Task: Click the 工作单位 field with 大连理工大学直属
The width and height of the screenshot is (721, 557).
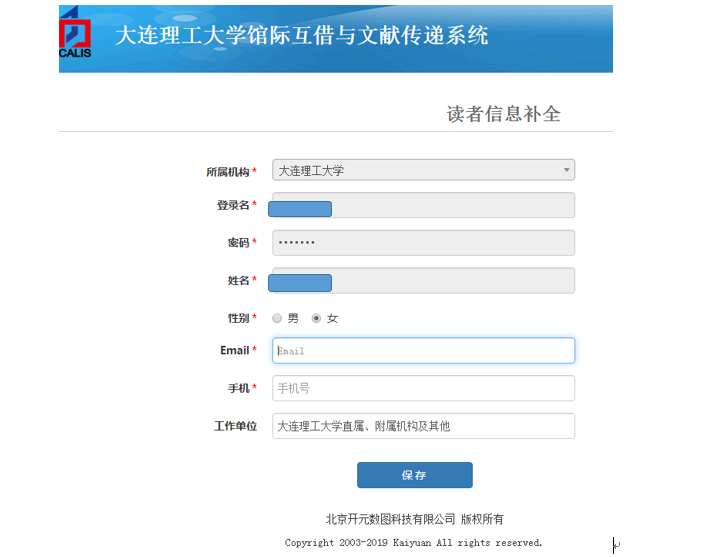Action: click(x=423, y=426)
